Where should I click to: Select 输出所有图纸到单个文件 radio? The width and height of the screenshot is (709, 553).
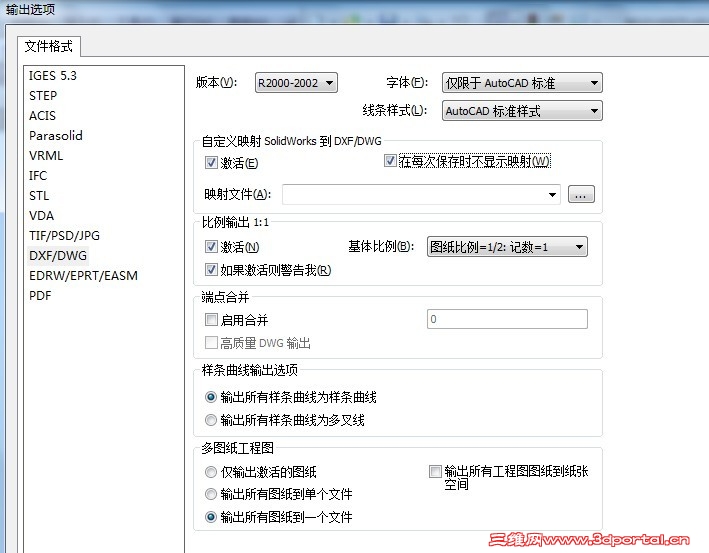[x=211, y=494]
